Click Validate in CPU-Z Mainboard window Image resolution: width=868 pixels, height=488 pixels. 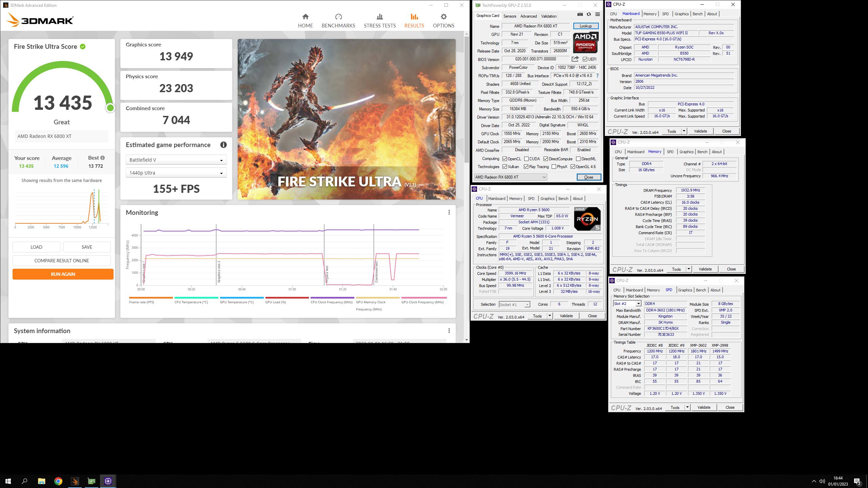(701, 131)
